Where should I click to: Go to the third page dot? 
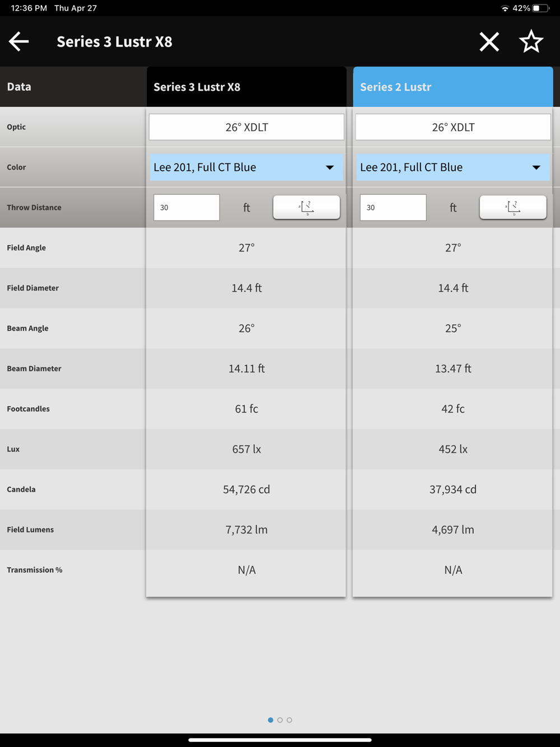click(290, 720)
